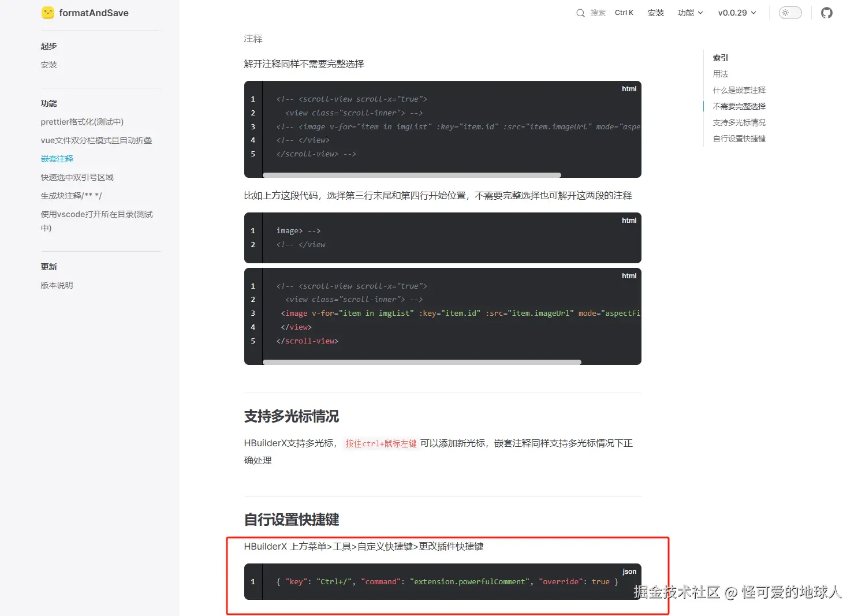Click the image> --> code line
This screenshot has height=616, width=858.
[x=299, y=231]
